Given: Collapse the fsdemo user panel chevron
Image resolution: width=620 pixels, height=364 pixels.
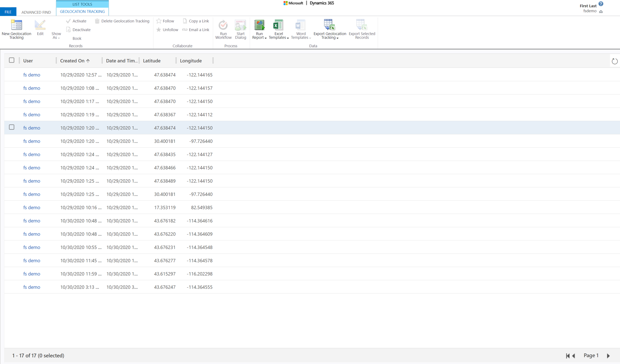Looking at the screenshot, I should click(x=602, y=11).
